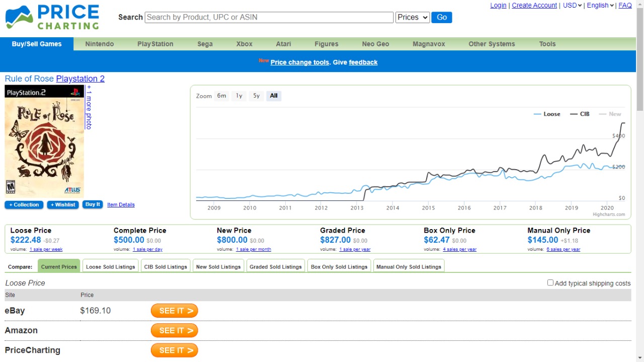Switch to Manual Only Sold Listings tab

409,266
